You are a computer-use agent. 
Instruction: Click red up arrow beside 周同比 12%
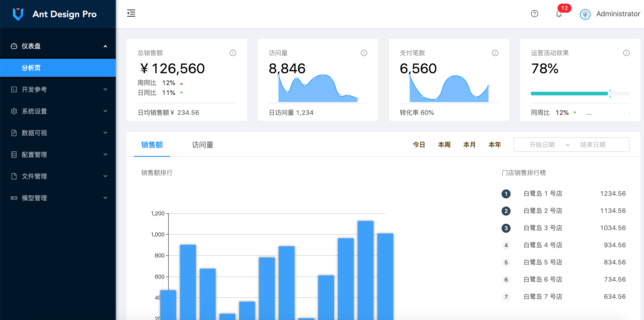tap(181, 83)
